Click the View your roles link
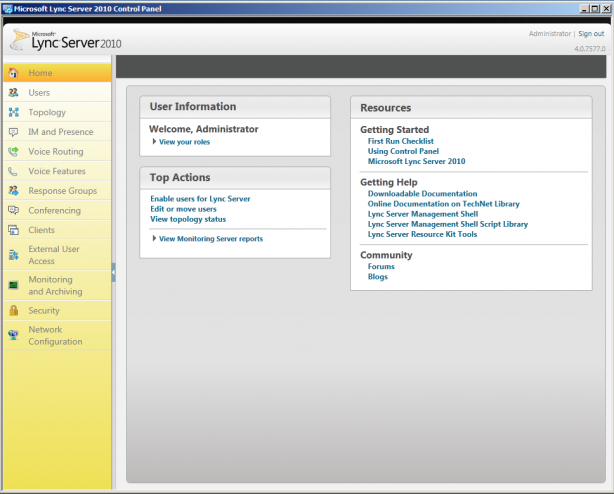The image size is (614, 494). coord(184,142)
